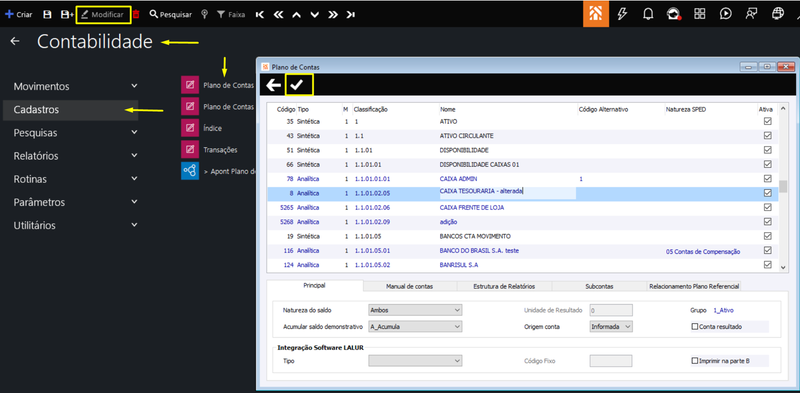Expand Pesquisas menu

click(76, 133)
